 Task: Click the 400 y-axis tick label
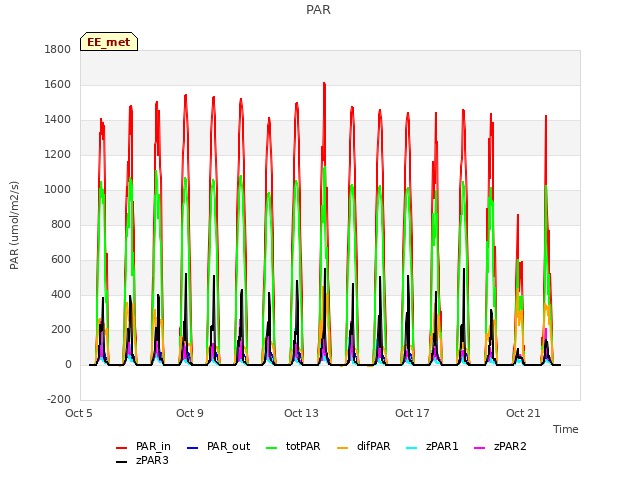(61, 295)
